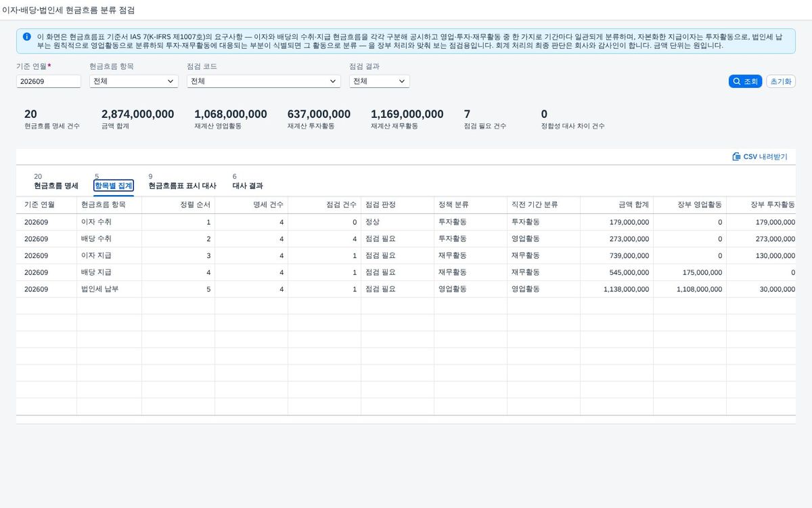Click the 재계산 영업활동 value 1,068,000,000
The height and width of the screenshot is (508, 812).
(231, 114)
